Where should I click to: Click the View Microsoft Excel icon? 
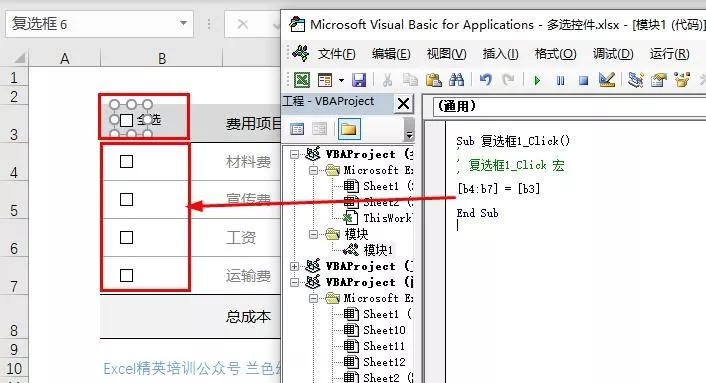(x=302, y=80)
